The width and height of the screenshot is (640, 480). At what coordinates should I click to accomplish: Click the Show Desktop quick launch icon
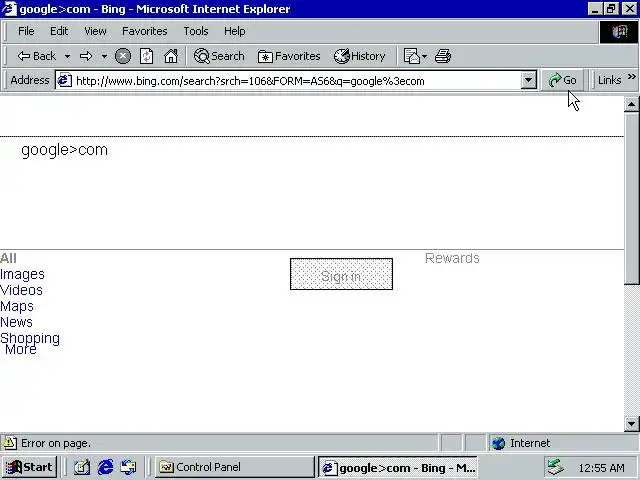82,467
